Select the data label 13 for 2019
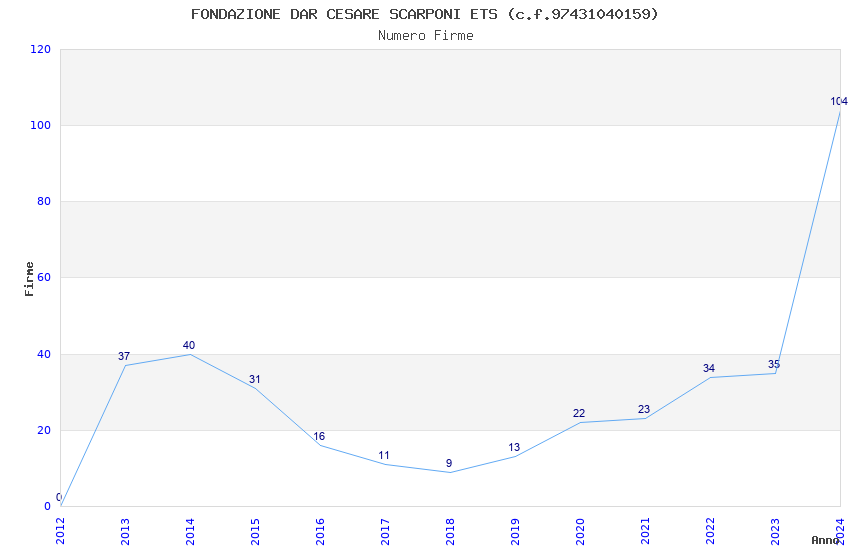The width and height of the screenshot is (850, 550). tap(514, 448)
